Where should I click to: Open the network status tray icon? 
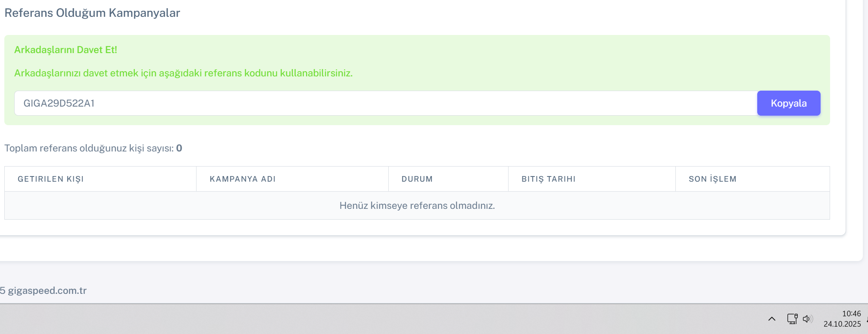tap(792, 319)
